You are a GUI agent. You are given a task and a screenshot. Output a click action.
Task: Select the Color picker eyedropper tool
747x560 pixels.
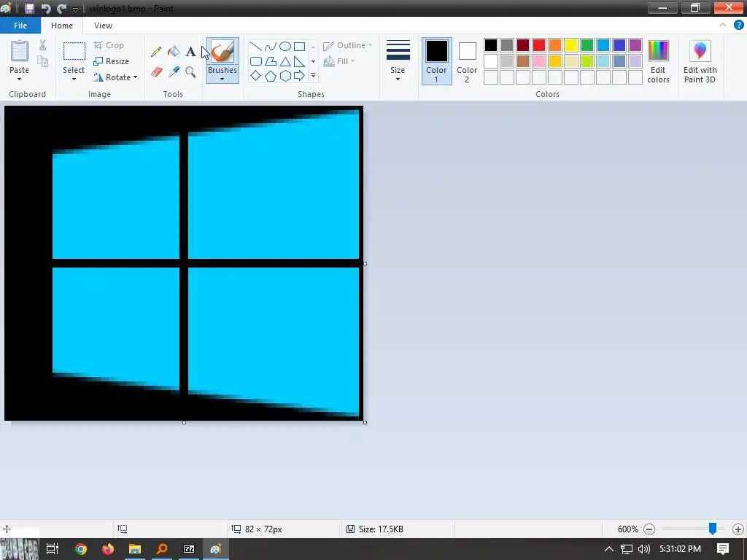tap(174, 72)
